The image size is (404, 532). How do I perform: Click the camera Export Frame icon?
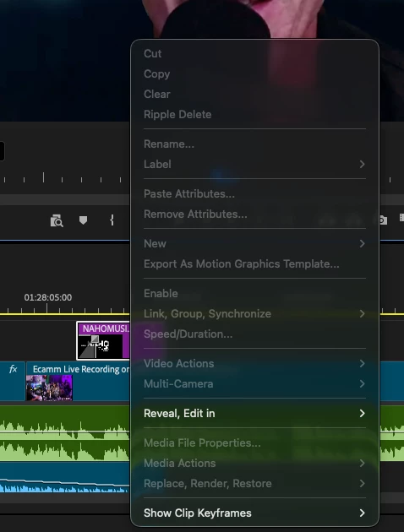382,220
